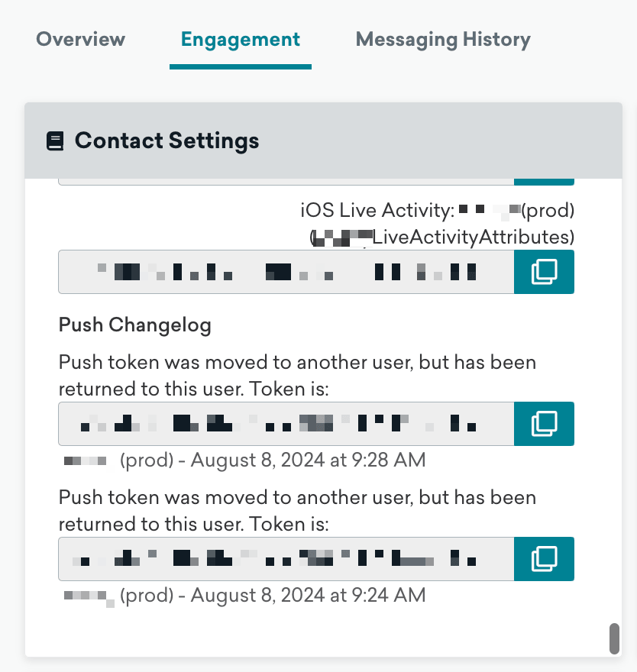The image size is (637, 672).
Task: Click the Push Changelog heading
Action: click(135, 325)
